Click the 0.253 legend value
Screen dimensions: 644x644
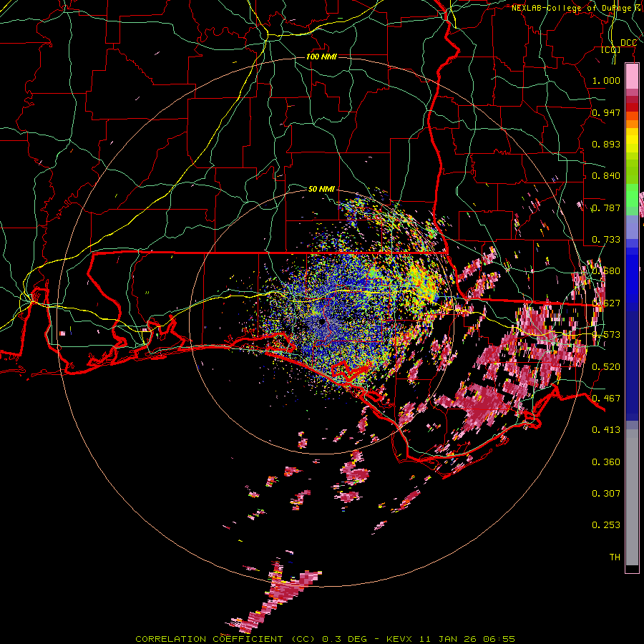pos(606,525)
